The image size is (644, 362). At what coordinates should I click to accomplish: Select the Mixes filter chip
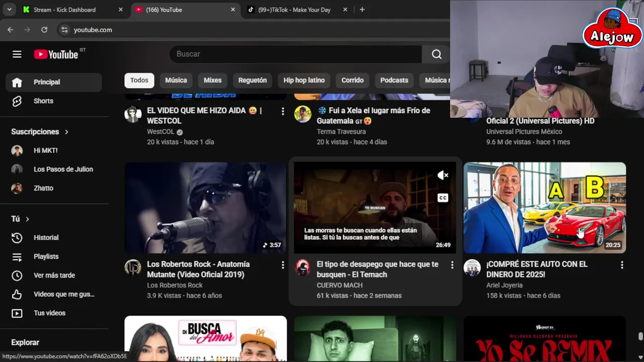[x=212, y=80]
